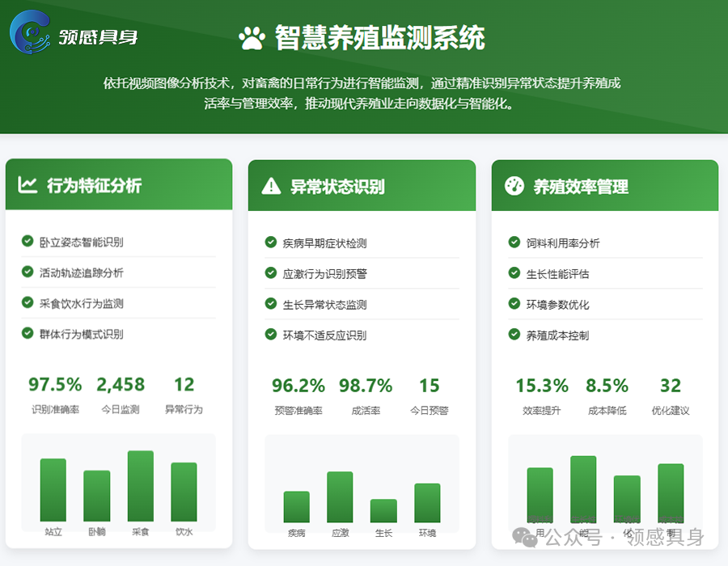
Task: Click the 采食饮水行为监测 list item
Action: (119, 303)
